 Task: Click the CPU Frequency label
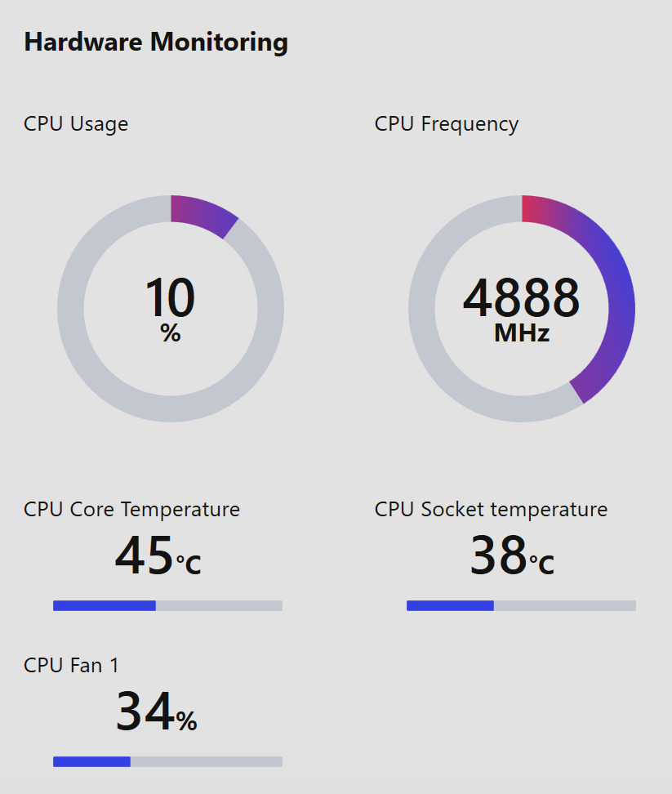point(446,124)
